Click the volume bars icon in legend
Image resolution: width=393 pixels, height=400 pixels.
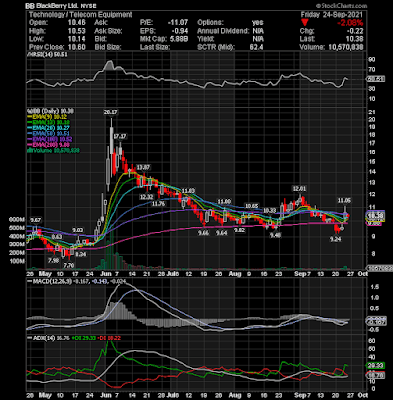29,150
